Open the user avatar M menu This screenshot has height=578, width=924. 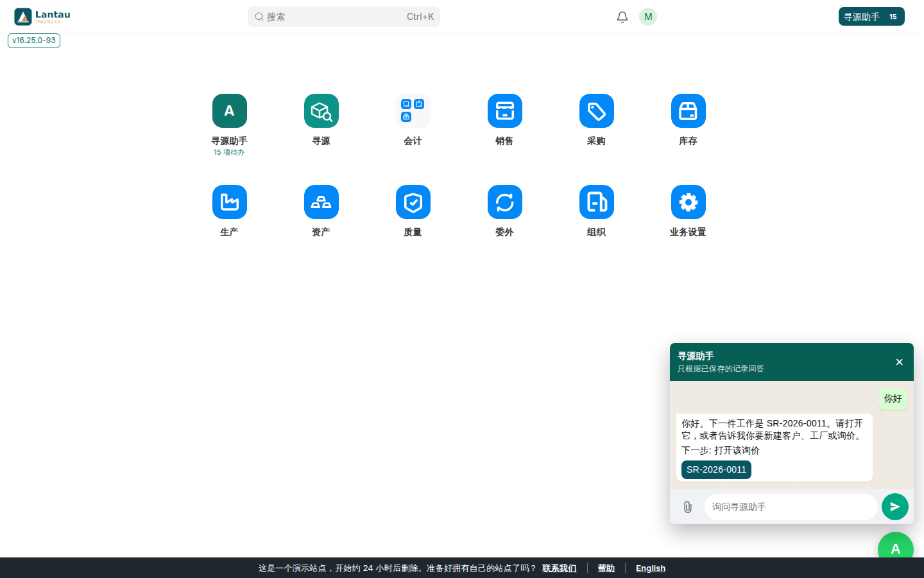coord(648,17)
